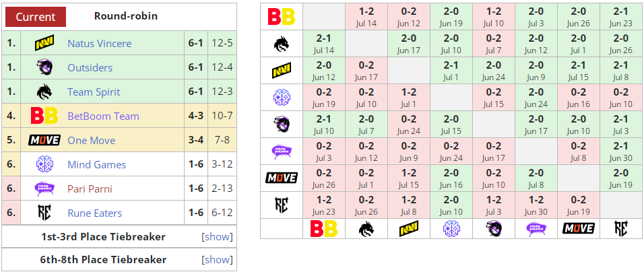
Task: Click the 2-1 Jul 14 match cell
Action: pos(324,44)
